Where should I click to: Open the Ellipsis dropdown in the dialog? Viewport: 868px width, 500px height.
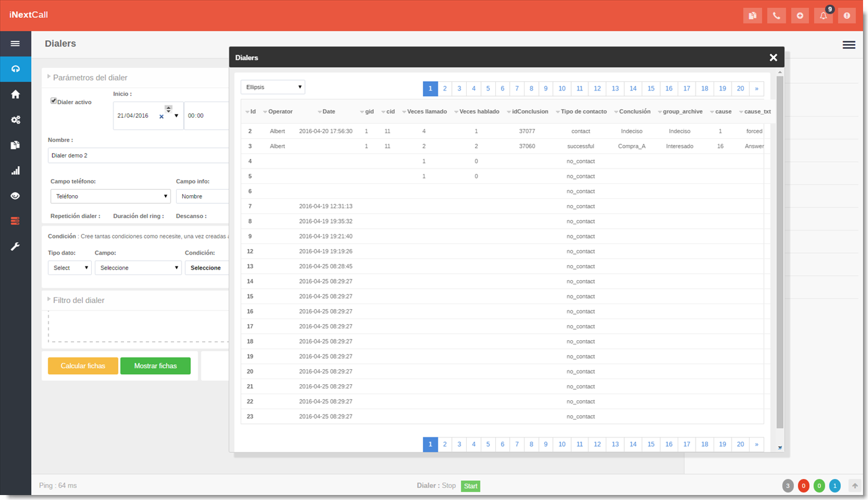point(273,87)
